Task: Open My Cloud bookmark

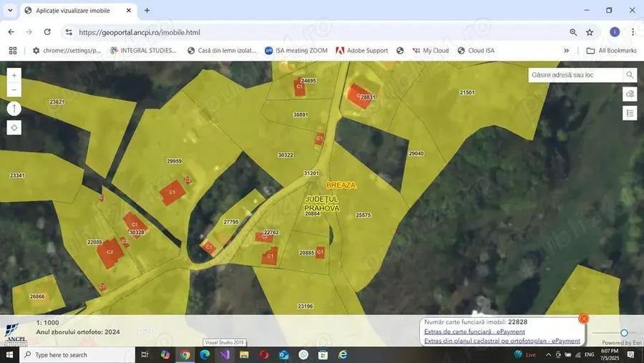Action: [431, 51]
